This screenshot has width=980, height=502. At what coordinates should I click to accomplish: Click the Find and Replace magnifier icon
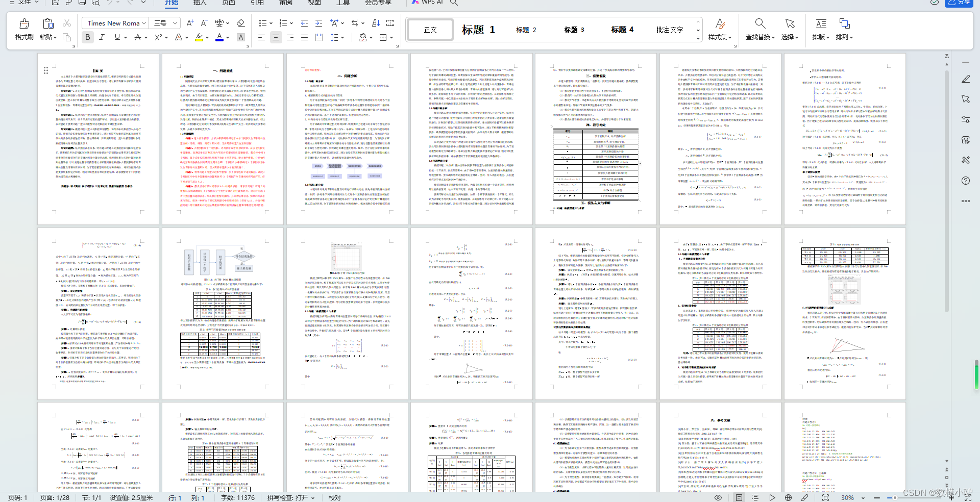pyautogui.click(x=760, y=23)
